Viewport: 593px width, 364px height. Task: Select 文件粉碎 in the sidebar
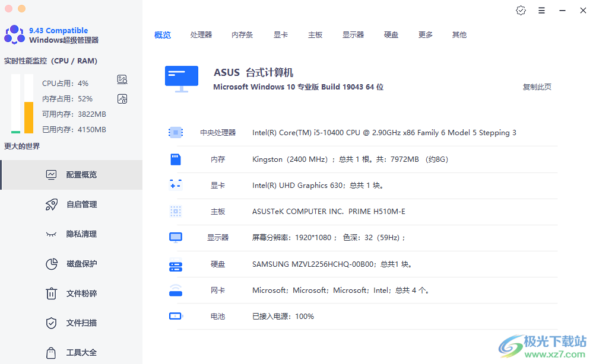[71, 293]
